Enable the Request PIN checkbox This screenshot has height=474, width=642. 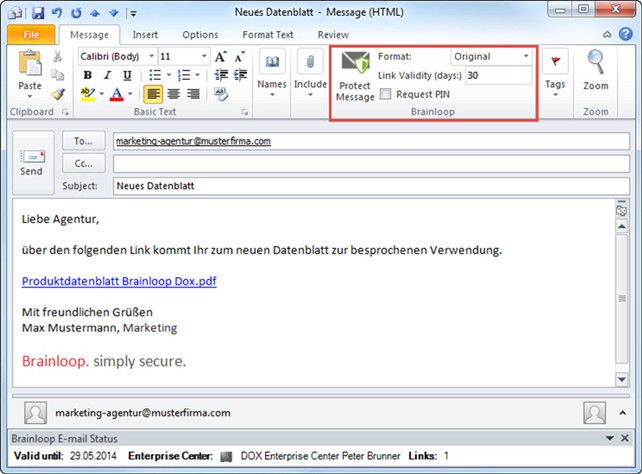(x=385, y=94)
